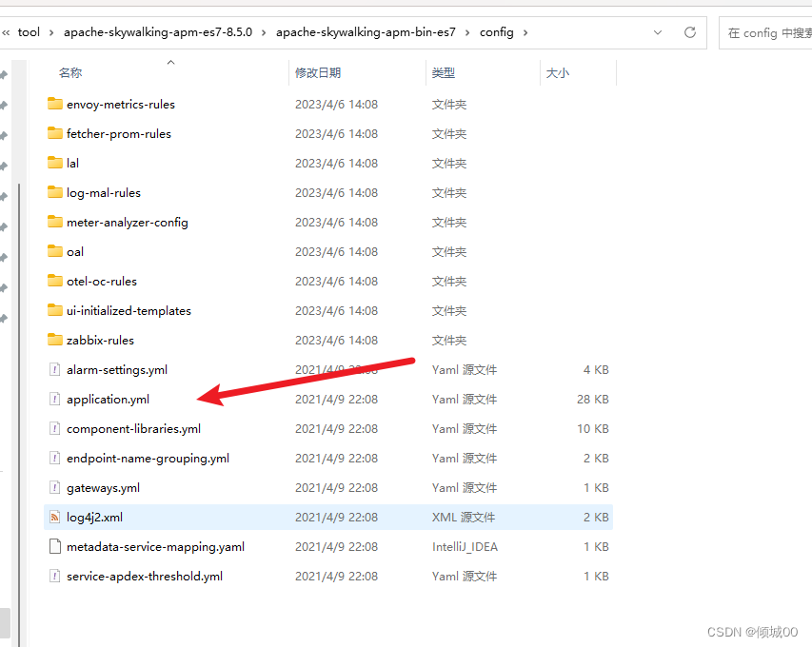Click the modified date of lal folder
The image size is (812, 647).
point(336,163)
